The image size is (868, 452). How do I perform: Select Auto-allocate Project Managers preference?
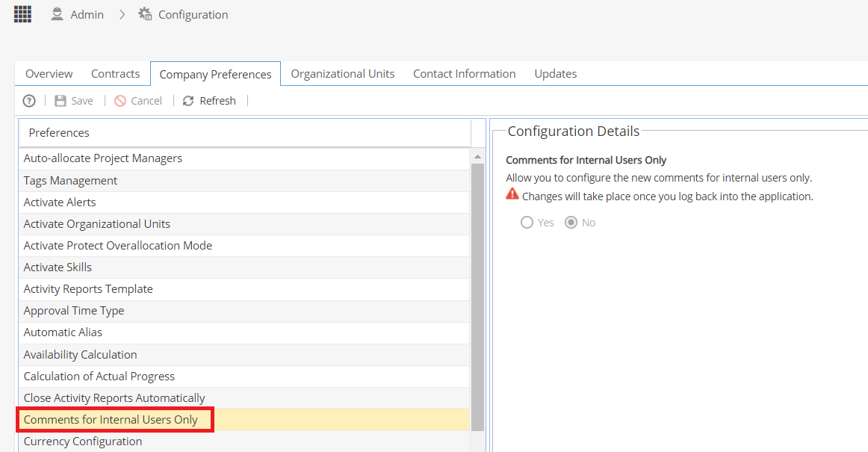click(244, 158)
